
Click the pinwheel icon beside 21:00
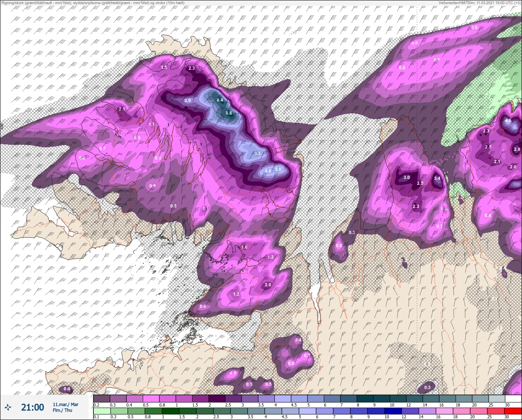click(x=8, y=407)
